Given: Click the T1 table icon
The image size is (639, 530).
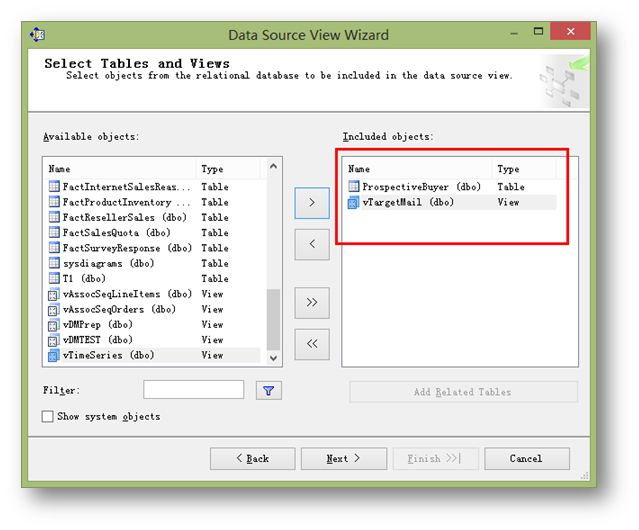Looking at the screenshot, I should (x=54, y=278).
